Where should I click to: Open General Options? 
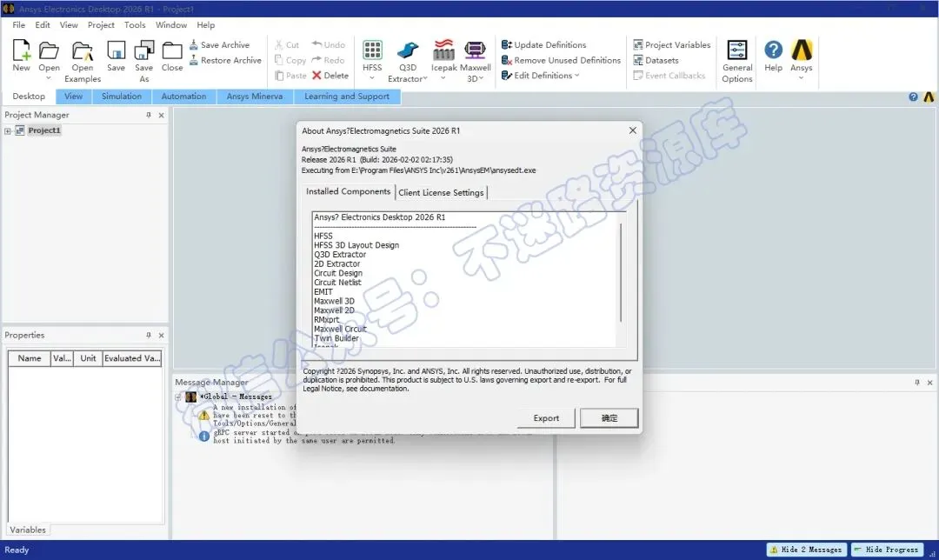pyautogui.click(x=737, y=61)
